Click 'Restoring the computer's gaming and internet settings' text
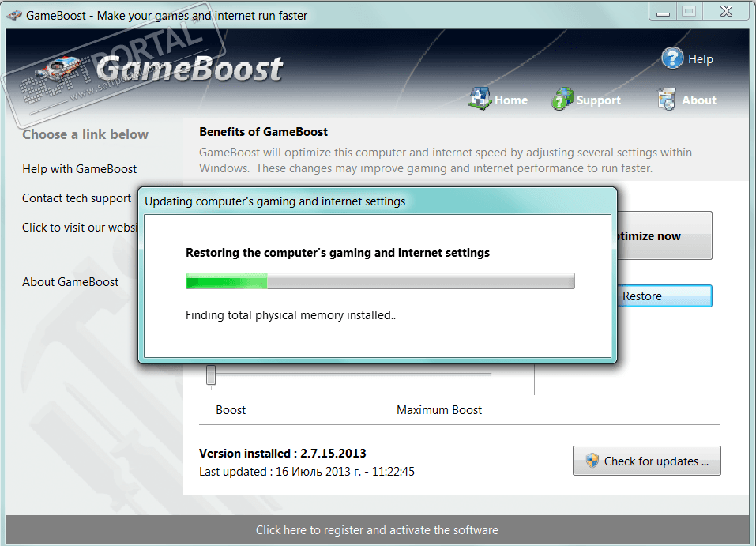The image size is (756, 546). coord(337,253)
